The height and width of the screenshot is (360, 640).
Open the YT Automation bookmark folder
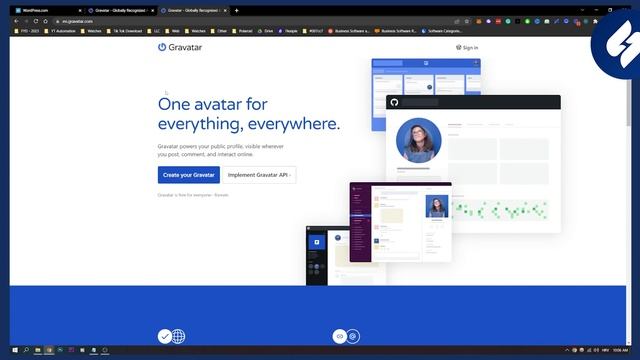[60, 31]
